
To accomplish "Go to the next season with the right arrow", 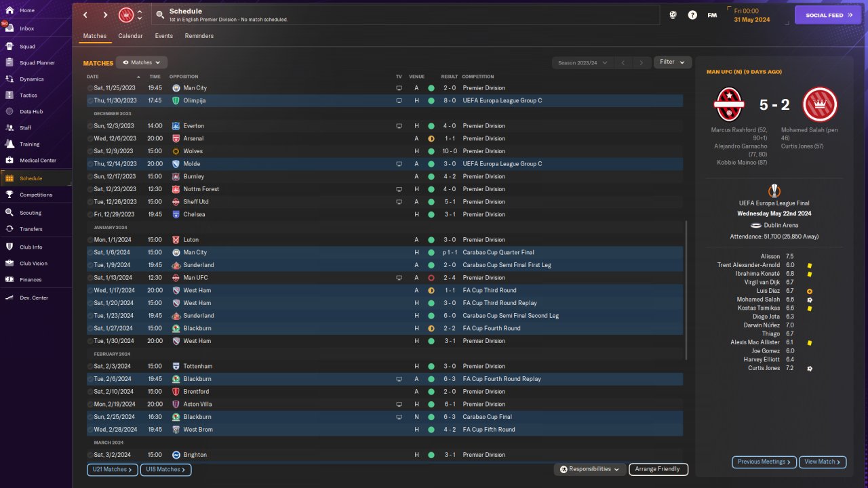I will click(642, 62).
